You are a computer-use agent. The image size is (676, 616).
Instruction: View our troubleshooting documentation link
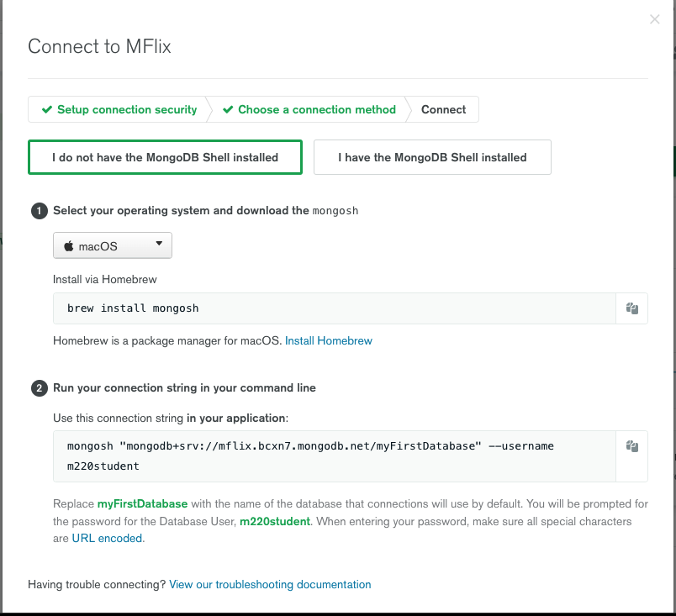tap(270, 584)
